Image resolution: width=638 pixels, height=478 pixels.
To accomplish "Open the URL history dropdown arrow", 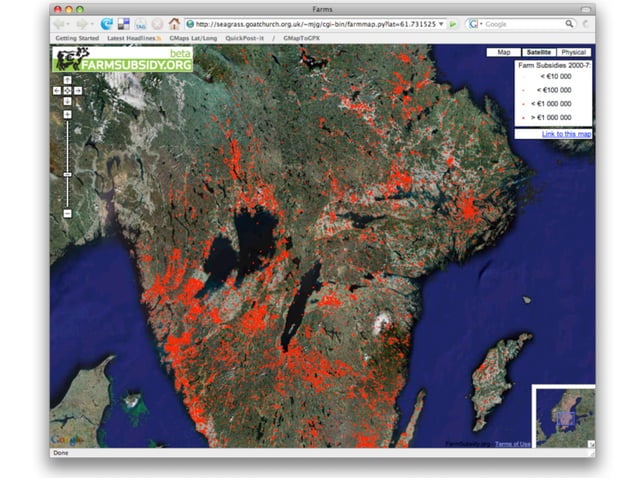I will tap(441, 23).
